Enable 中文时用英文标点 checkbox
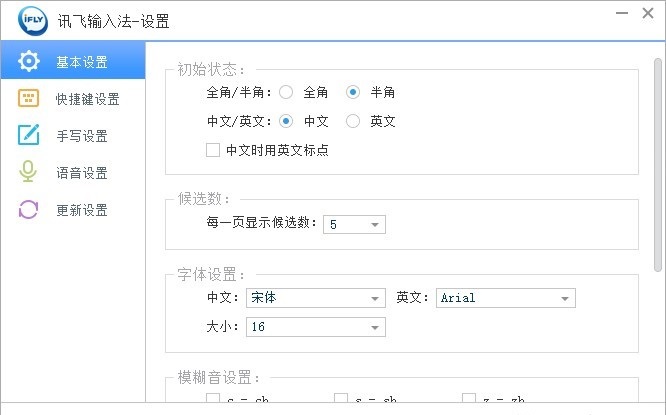 [213, 150]
